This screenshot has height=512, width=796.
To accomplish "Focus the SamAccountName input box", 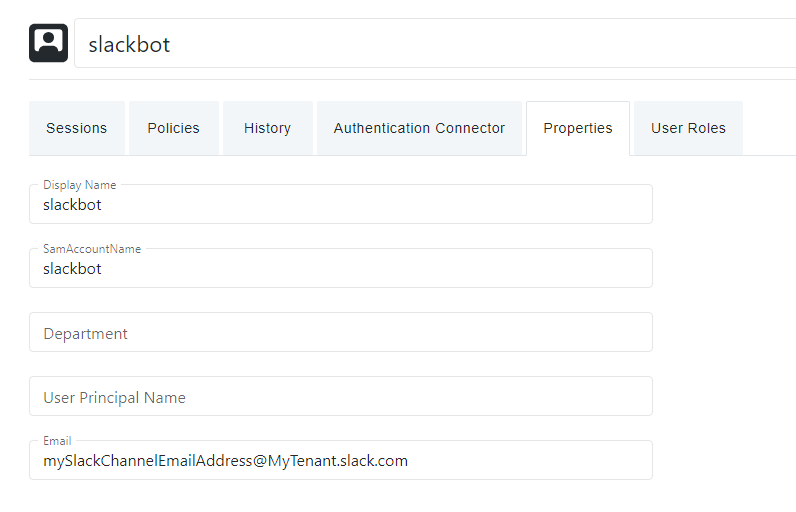I will click(x=340, y=269).
